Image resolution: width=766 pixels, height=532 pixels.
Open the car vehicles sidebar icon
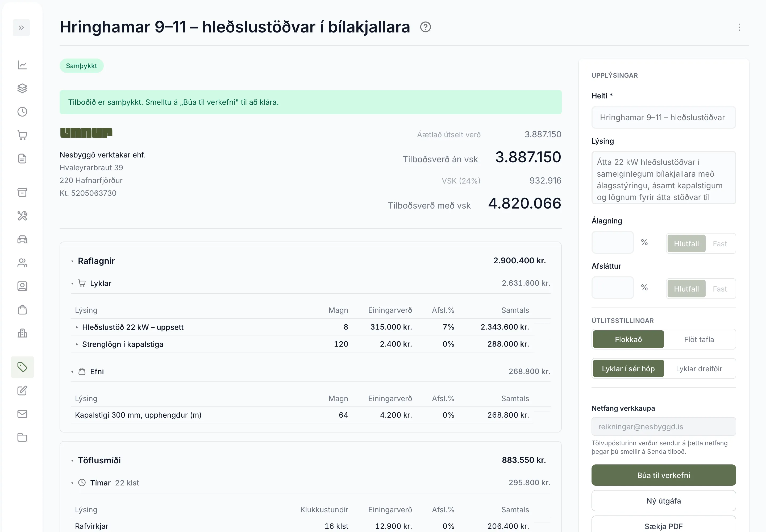coord(22,239)
